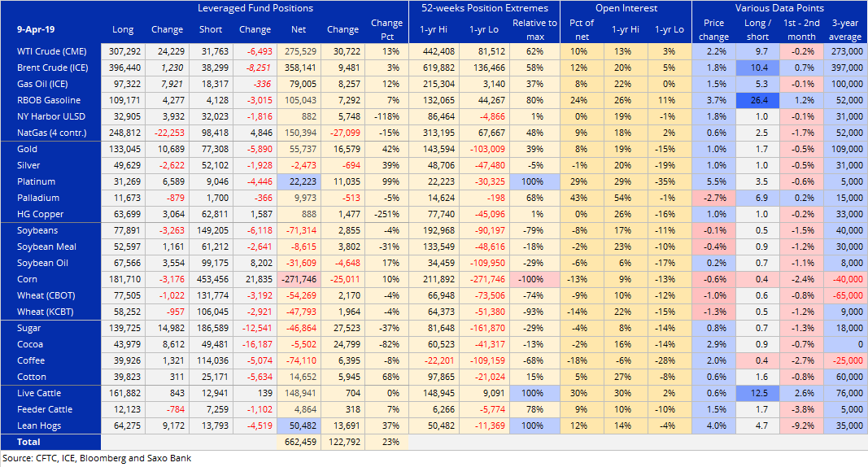The image size is (868, 467).
Task: Click the Lean Hogs row label
Action: [39, 426]
